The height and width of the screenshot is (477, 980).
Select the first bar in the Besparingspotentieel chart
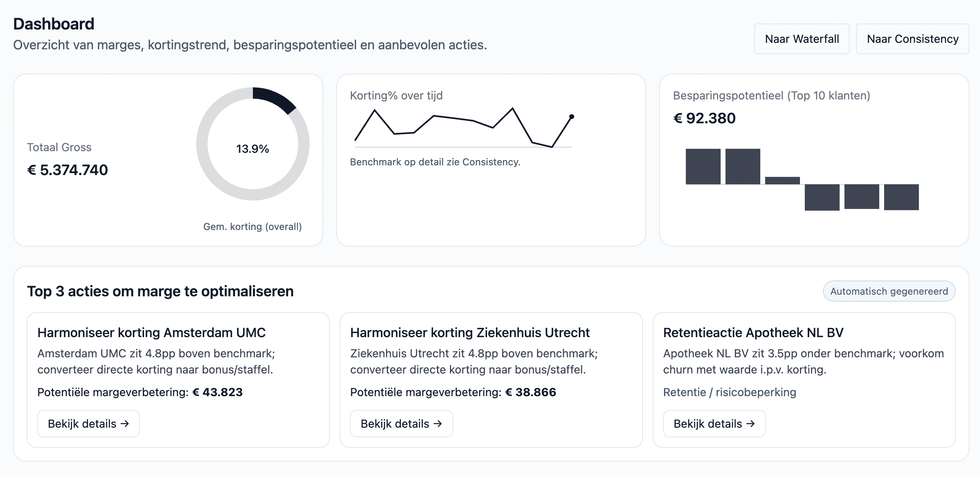pyautogui.click(x=703, y=167)
